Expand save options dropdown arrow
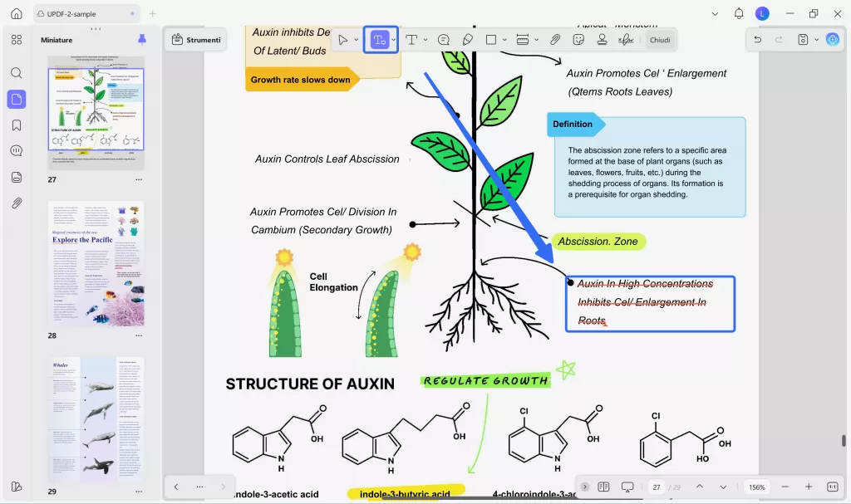Image resolution: width=851 pixels, height=504 pixels. pos(816,40)
